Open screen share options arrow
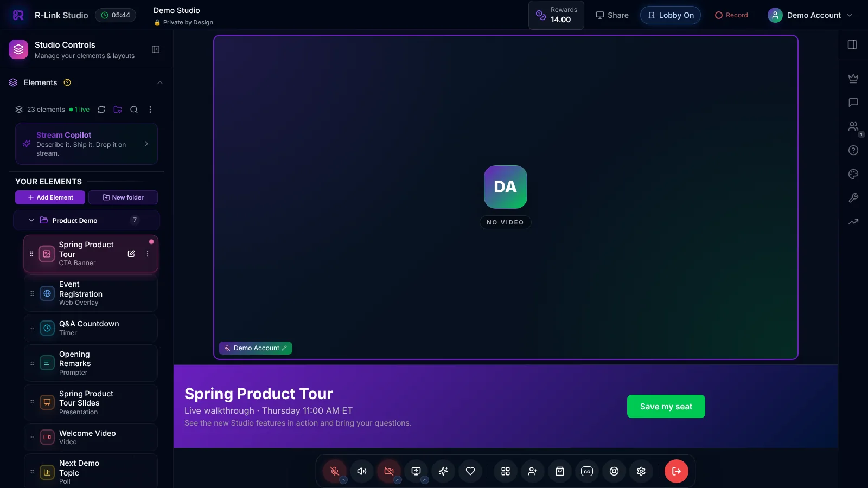Viewport: 868px width, 488px height. click(425, 480)
